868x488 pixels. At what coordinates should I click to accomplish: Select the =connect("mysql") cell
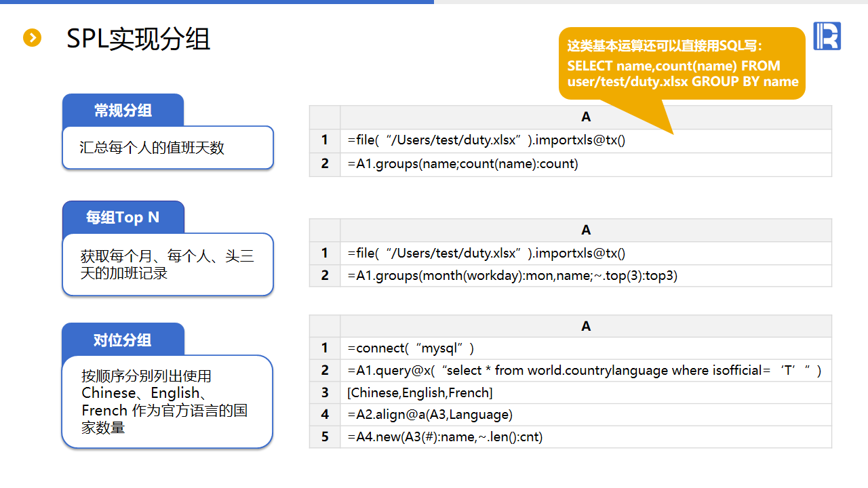pyautogui.click(x=585, y=348)
